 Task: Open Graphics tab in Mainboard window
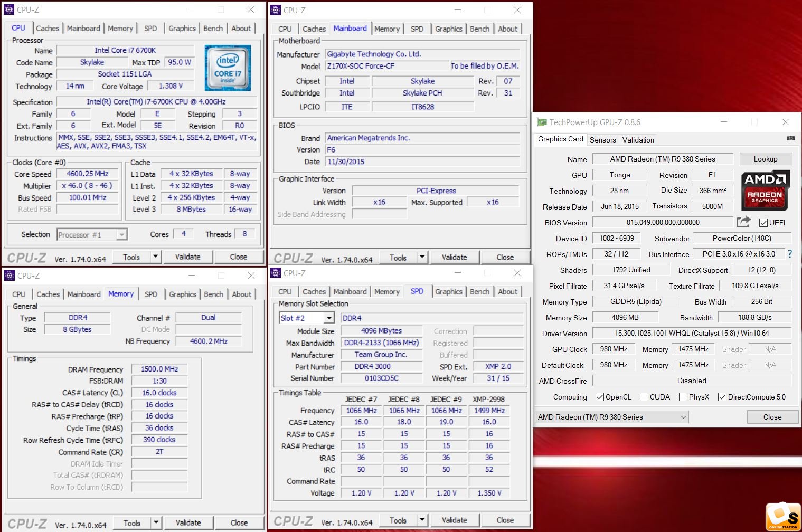point(449,29)
